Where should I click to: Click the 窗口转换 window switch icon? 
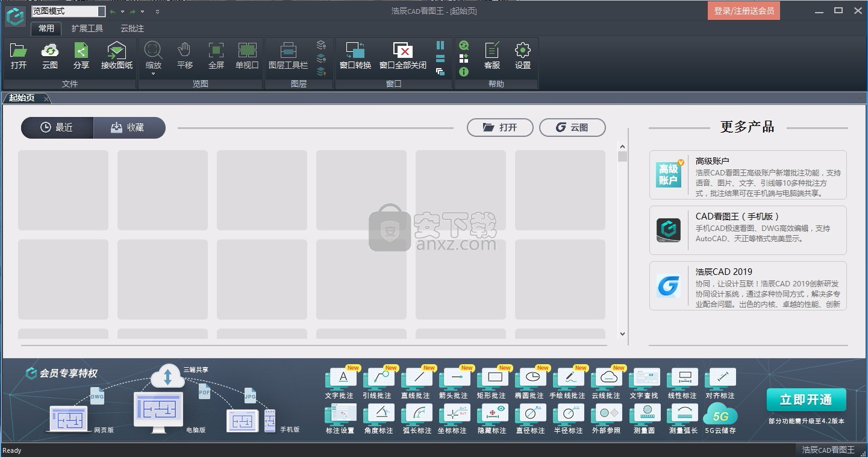point(355,56)
